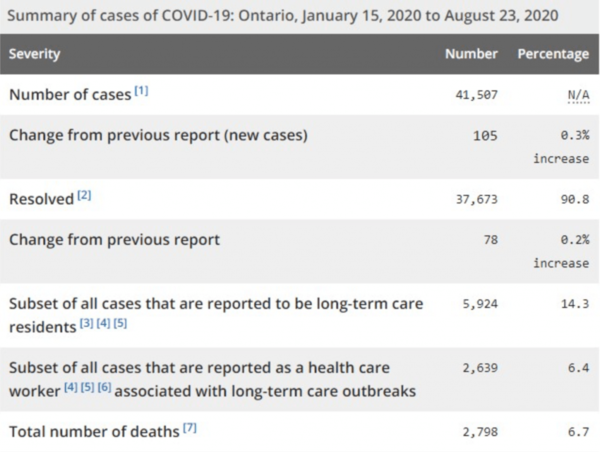Click the 90.8 resolved percentage value

(575, 200)
